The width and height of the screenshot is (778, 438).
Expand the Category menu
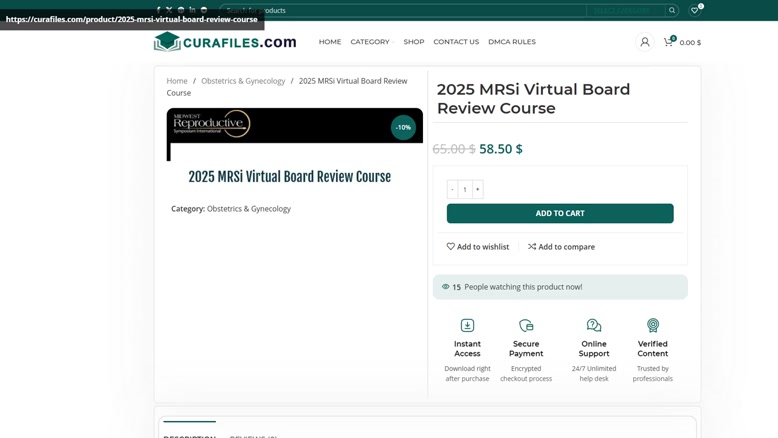click(x=372, y=42)
